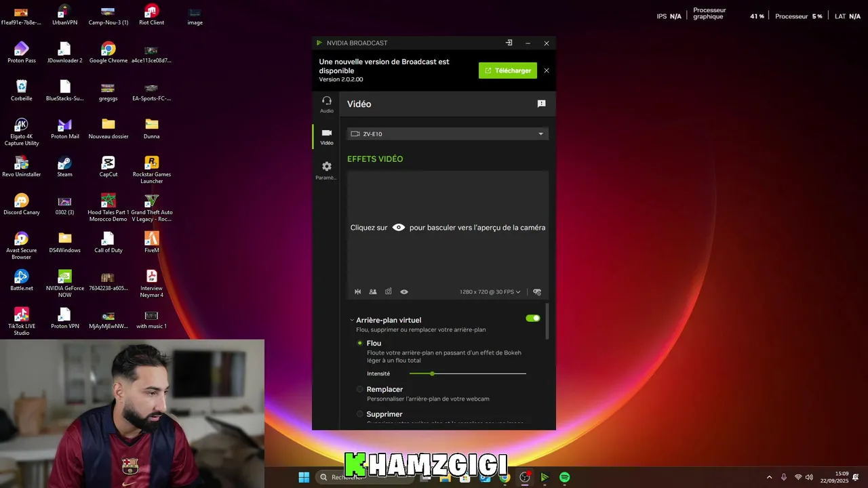Open the ZV-E10 camera dropdown
The height and width of the screenshot is (488, 868).
[x=448, y=134]
